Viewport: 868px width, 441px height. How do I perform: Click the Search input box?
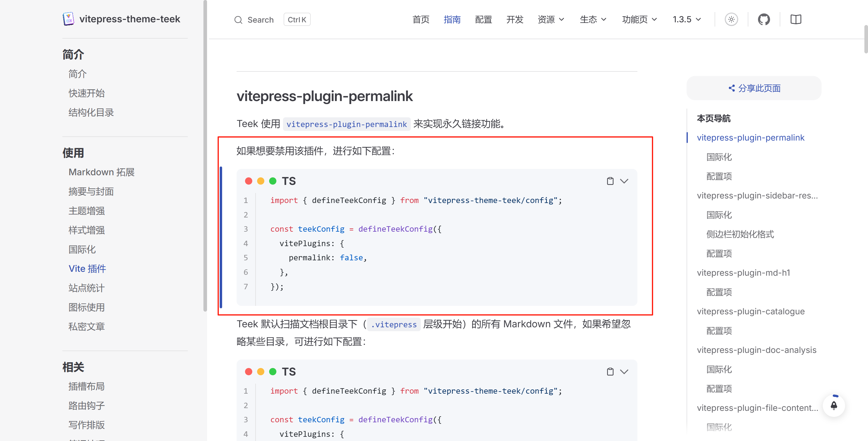coord(272,20)
